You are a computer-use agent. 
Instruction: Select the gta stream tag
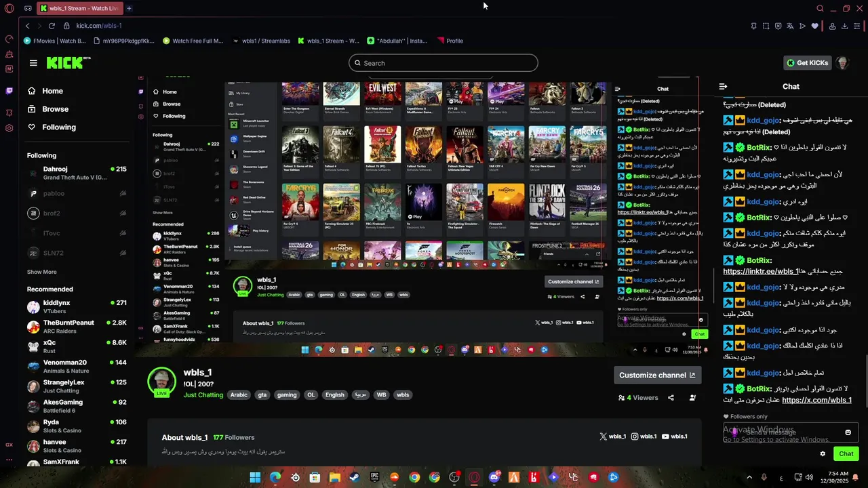tap(262, 394)
